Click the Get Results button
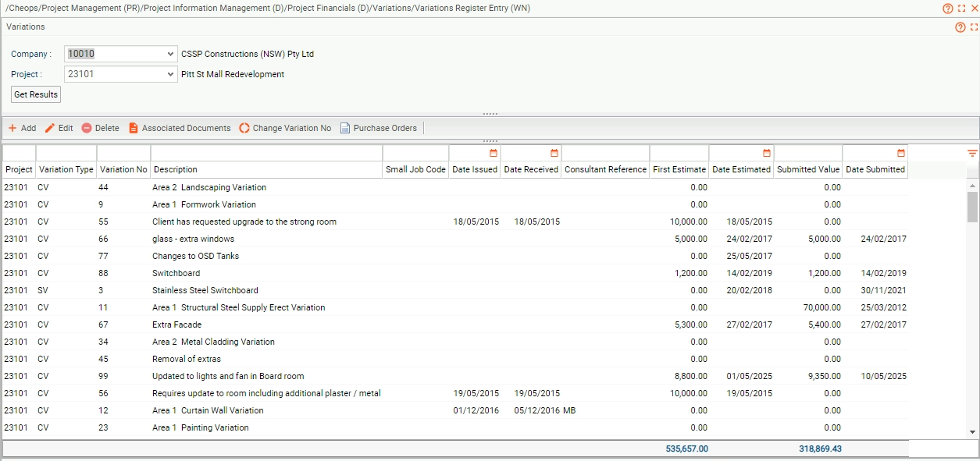 36,94
